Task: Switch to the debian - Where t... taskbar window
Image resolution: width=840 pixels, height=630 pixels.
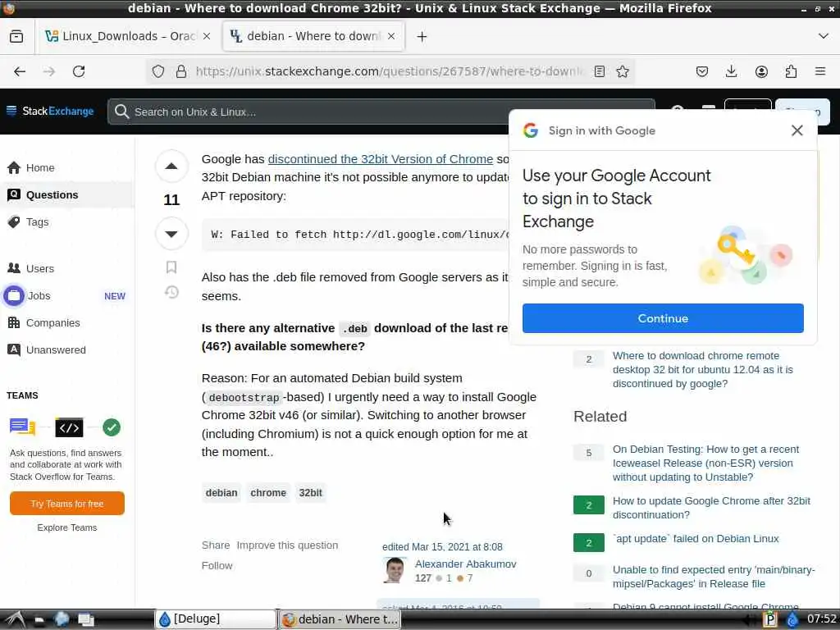Action: (340, 619)
